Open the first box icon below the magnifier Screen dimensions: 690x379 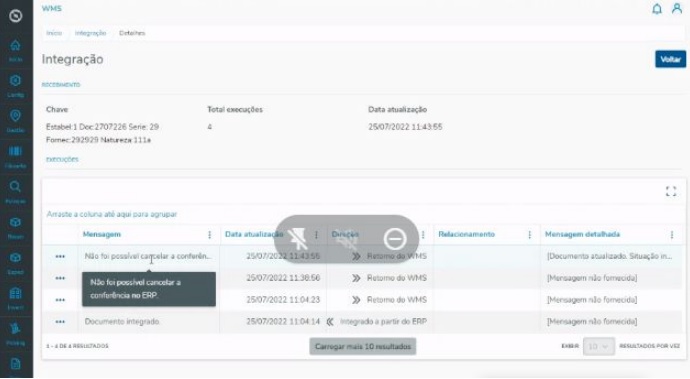click(x=15, y=222)
